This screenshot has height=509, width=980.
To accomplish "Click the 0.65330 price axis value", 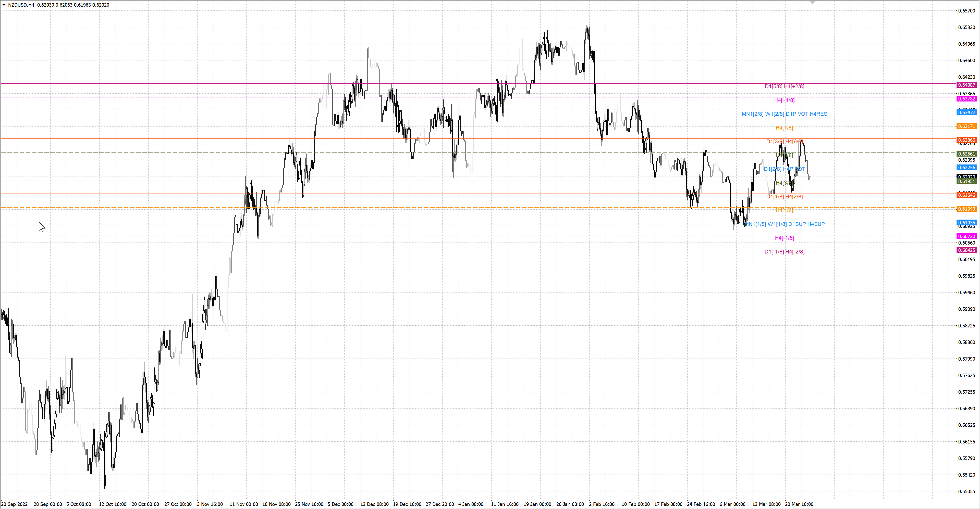I will coord(967,27).
